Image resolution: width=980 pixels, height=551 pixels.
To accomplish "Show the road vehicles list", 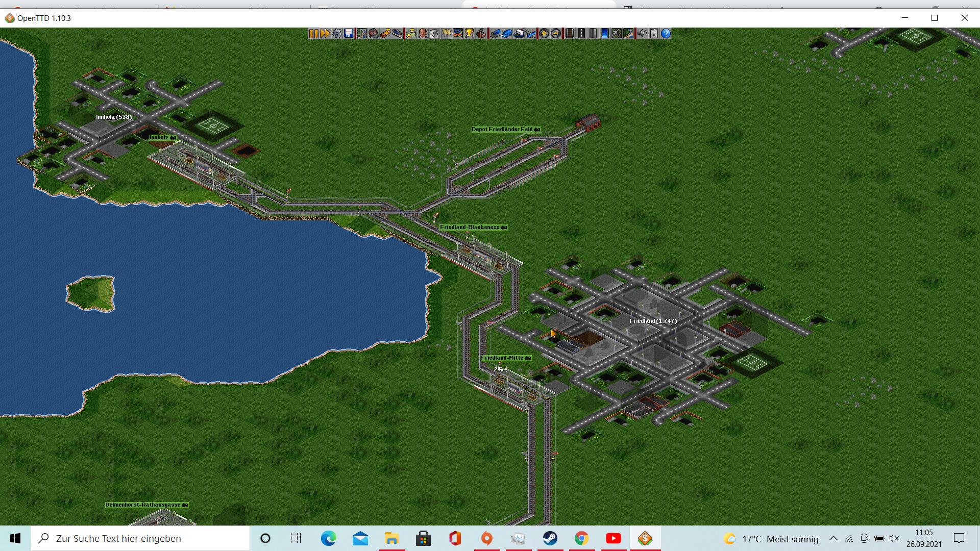I will pyautogui.click(x=507, y=34).
